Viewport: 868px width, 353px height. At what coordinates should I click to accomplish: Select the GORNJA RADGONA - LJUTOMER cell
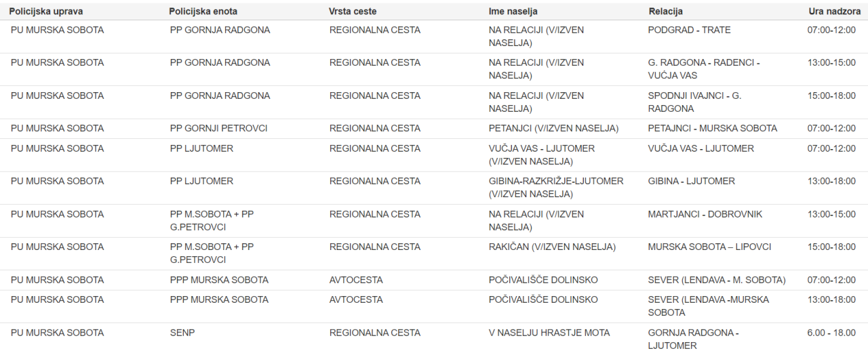pos(692,339)
